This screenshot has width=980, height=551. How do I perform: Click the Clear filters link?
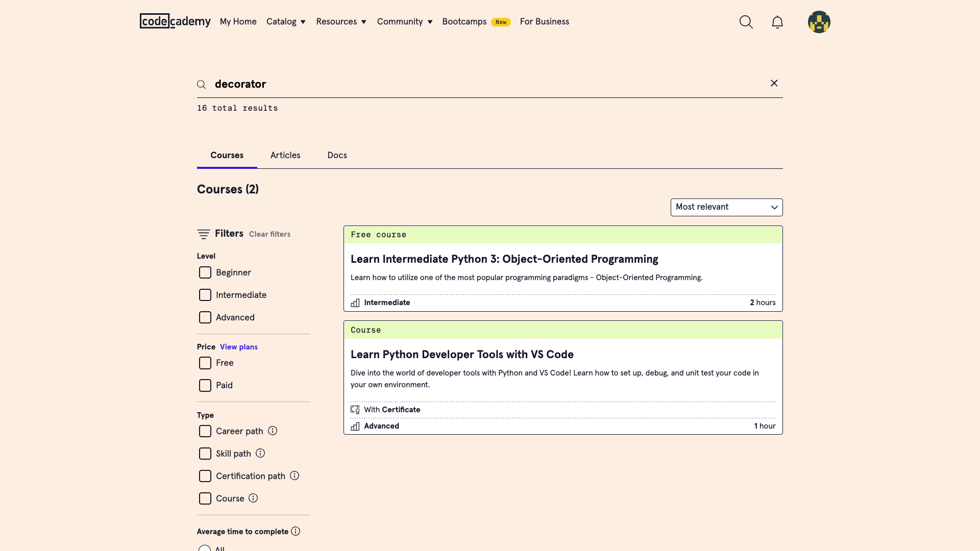point(269,234)
